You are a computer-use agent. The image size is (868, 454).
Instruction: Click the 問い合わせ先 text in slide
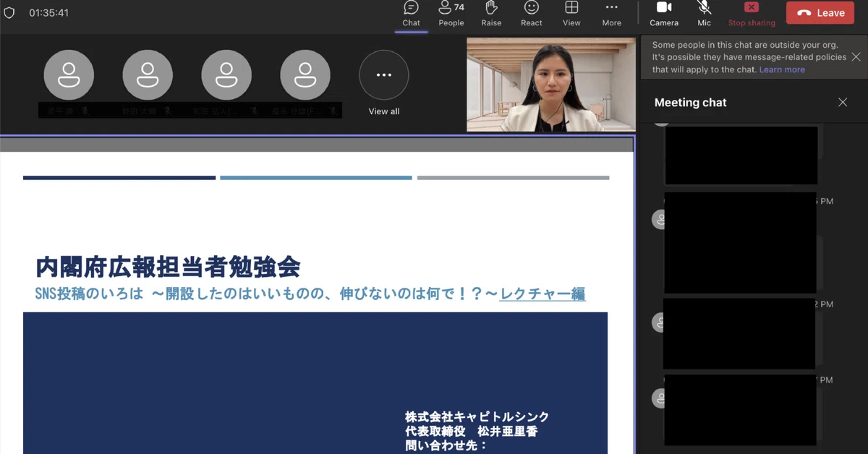point(446,445)
